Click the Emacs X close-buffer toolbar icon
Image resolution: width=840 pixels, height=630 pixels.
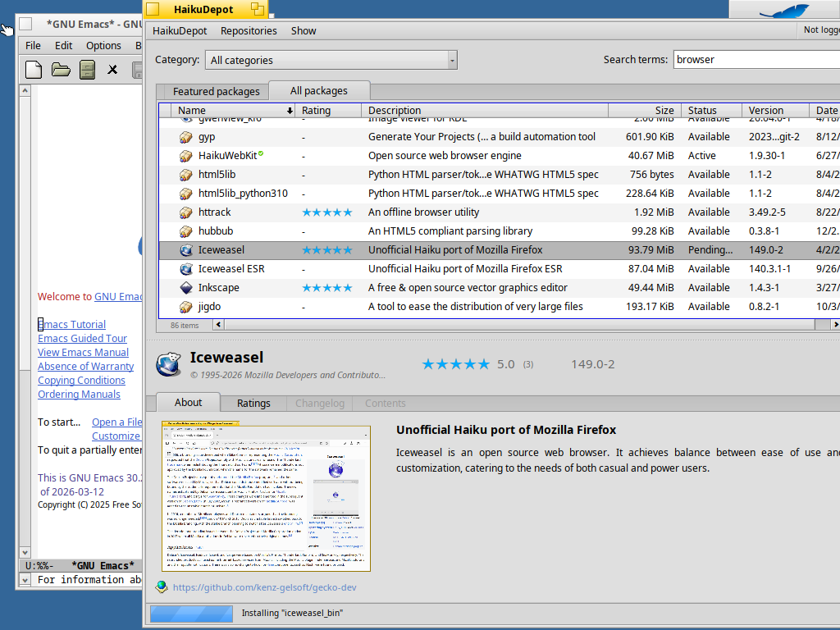[112, 70]
